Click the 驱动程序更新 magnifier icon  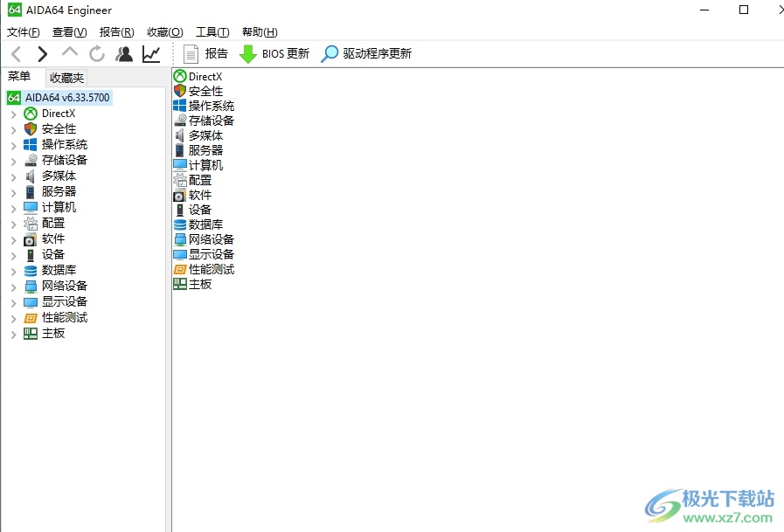330,54
